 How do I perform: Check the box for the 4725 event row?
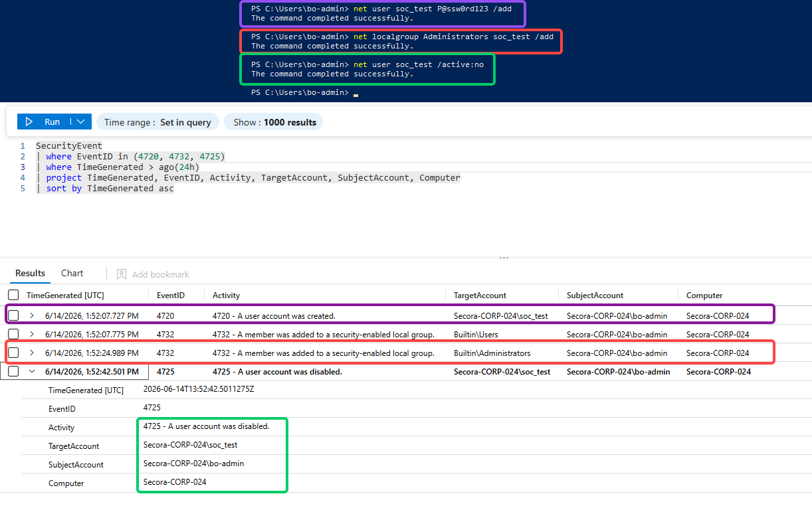13,371
